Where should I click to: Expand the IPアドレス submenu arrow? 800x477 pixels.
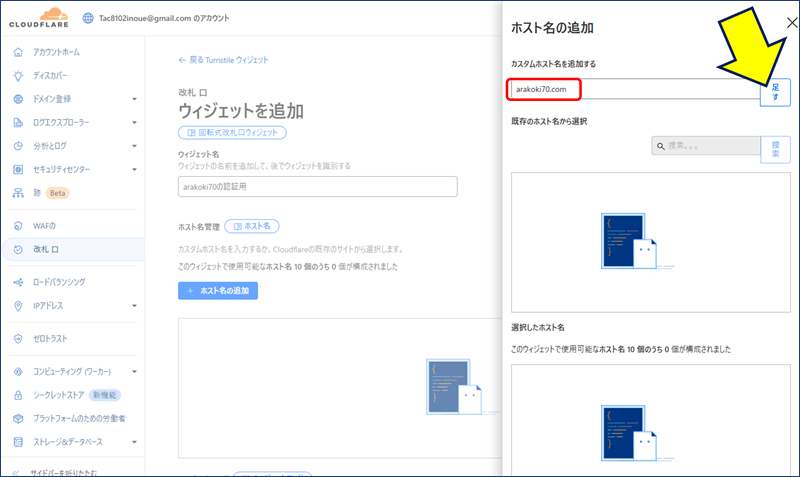[x=134, y=306]
